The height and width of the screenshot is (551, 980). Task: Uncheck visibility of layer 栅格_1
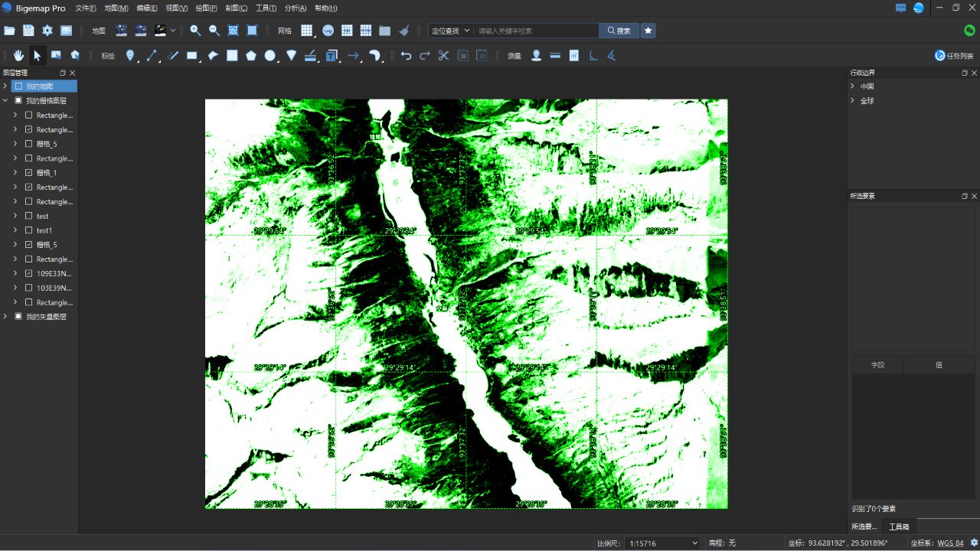[27, 172]
